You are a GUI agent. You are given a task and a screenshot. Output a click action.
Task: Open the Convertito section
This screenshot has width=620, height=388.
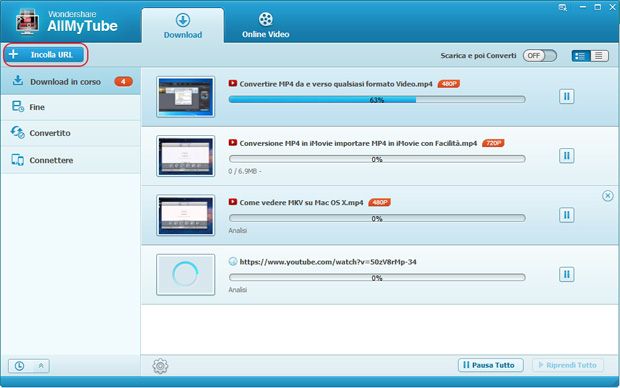point(70,133)
